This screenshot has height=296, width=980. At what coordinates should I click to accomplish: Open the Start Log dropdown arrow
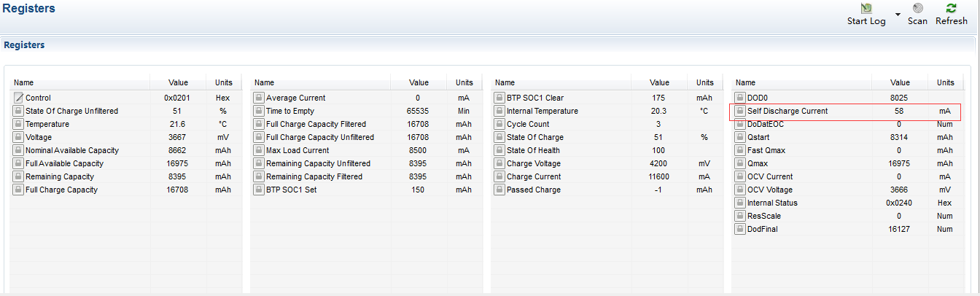[x=898, y=14]
